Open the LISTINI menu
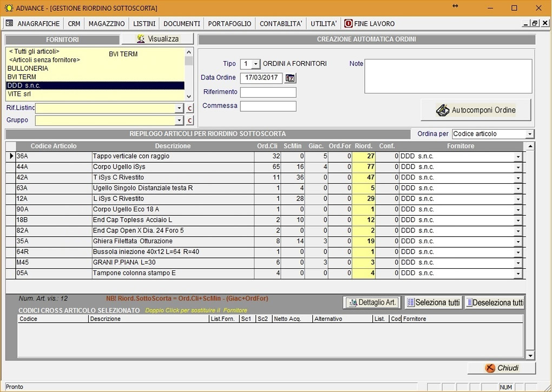This screenshot has height=392, width=552. pyautogui.click(x=144, y=24)
